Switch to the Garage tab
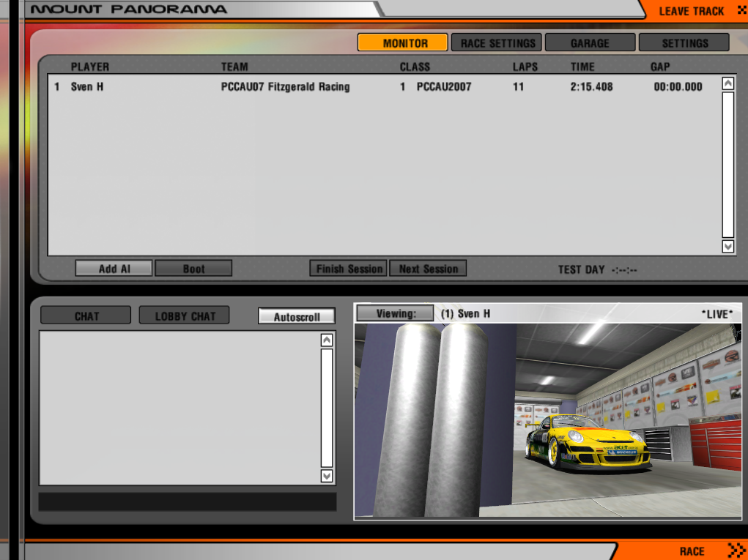Screen dimensions: 748x560 point(590,42)
